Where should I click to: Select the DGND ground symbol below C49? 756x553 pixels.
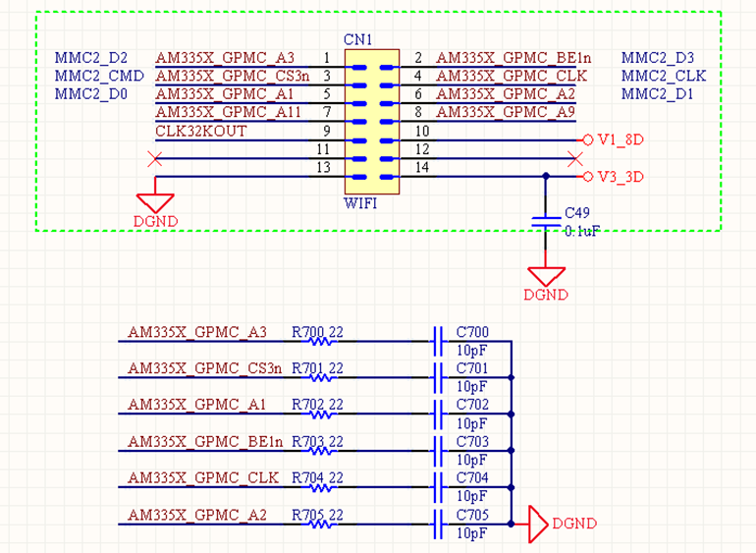tap(545, 275)
